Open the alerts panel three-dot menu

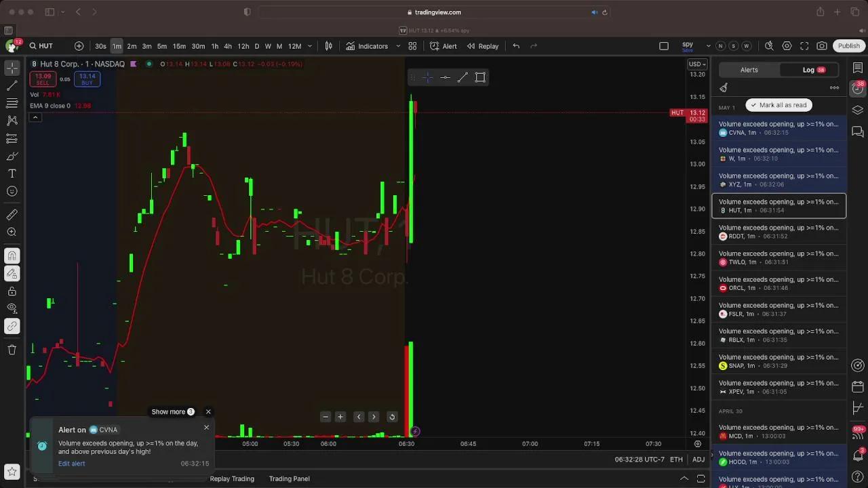834,87
